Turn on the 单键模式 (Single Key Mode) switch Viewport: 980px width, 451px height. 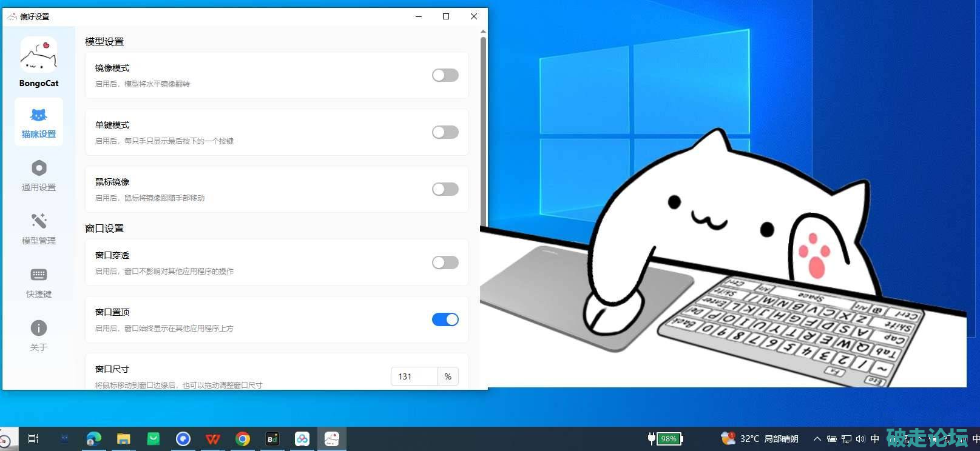[x=445, y=132]
